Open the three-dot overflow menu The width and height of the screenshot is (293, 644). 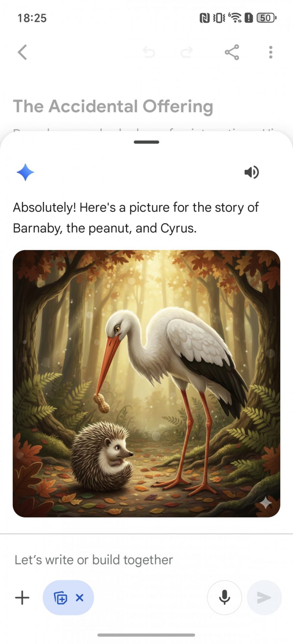[271, 52]
